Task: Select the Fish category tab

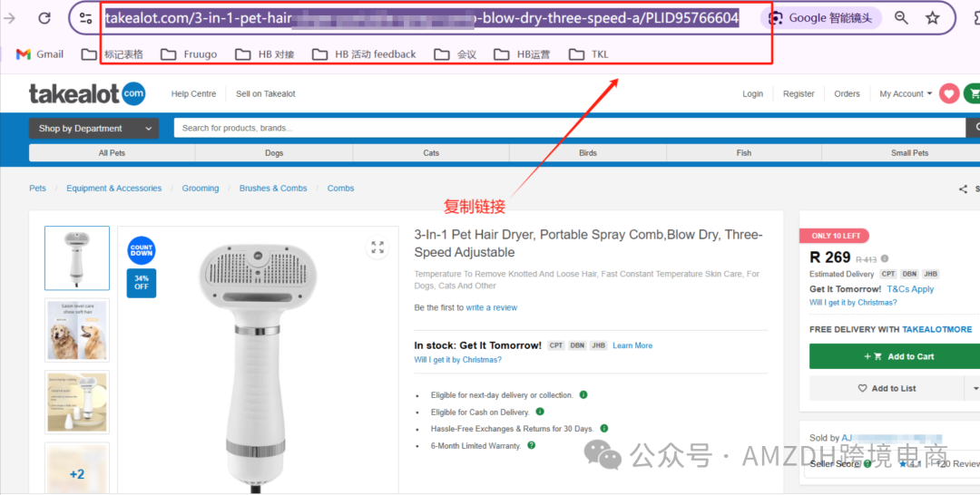Action: [744, 153]
